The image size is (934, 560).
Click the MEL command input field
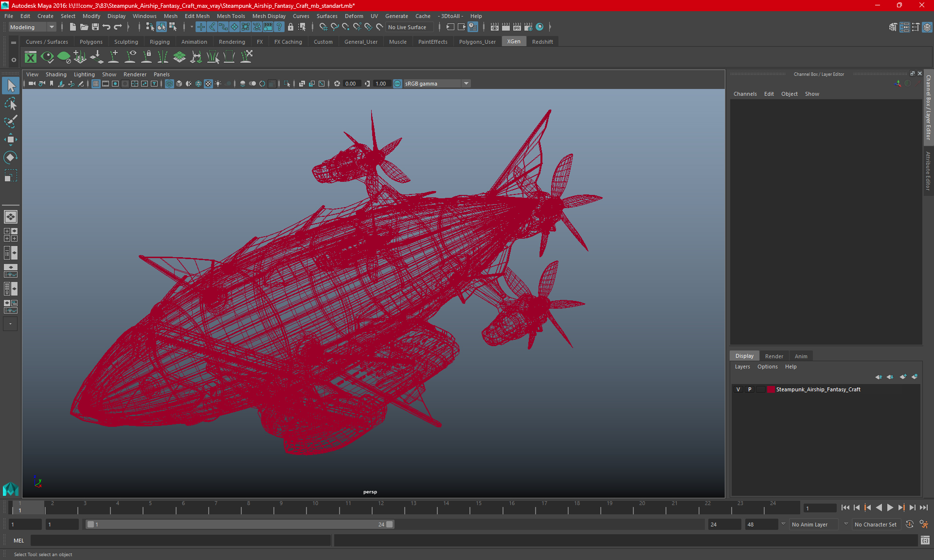point(180,541)
